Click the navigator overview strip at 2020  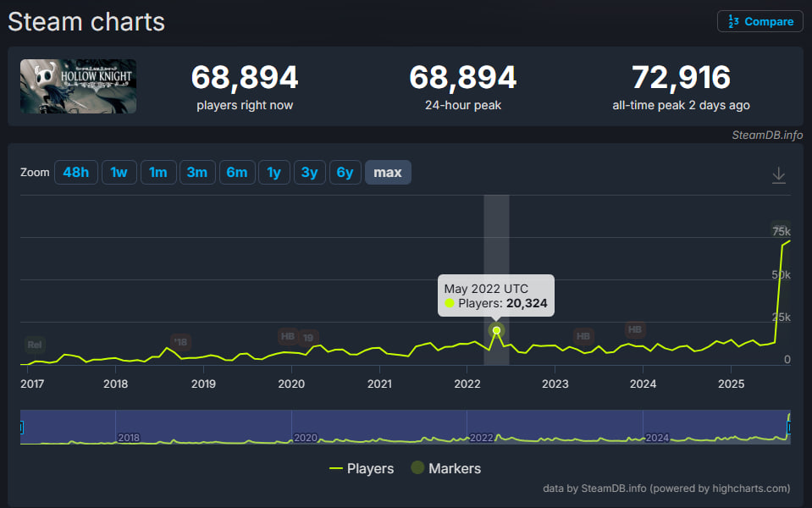(305, 438)
